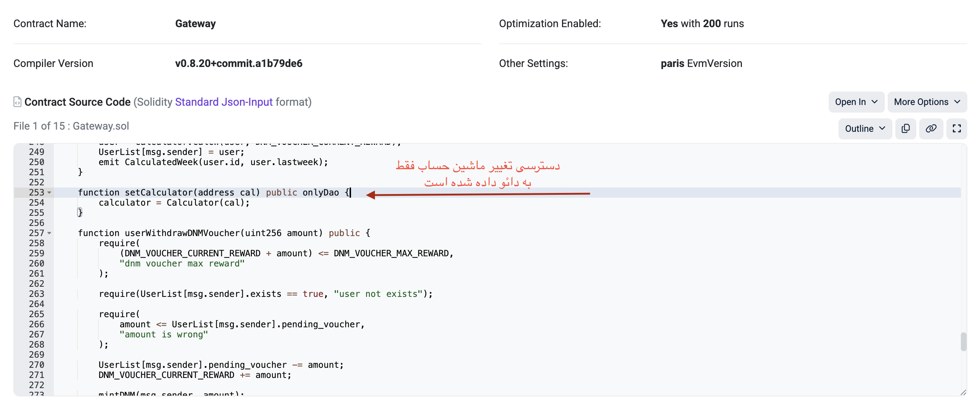Open the More Options menu
The width and height of the screenshot is (980, 412).
point(927,102)
